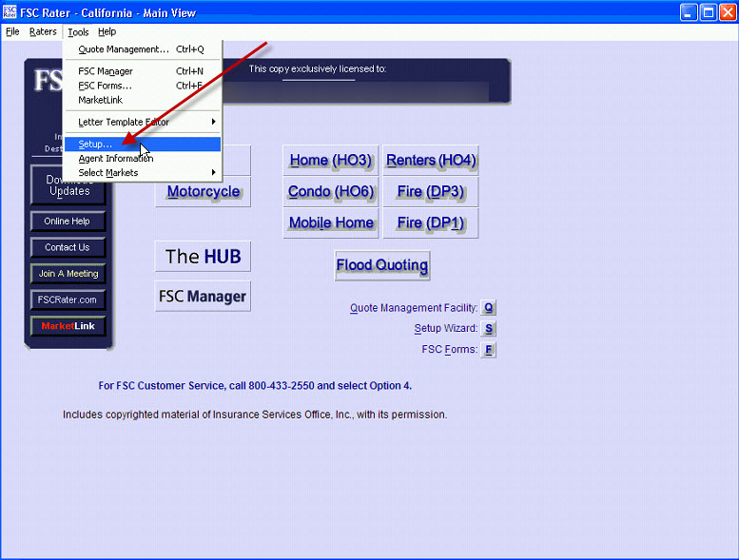This screenshot has height=560, width=739.
Task: Open FSCRater.com sidebar button
Action: click(68, 299)
